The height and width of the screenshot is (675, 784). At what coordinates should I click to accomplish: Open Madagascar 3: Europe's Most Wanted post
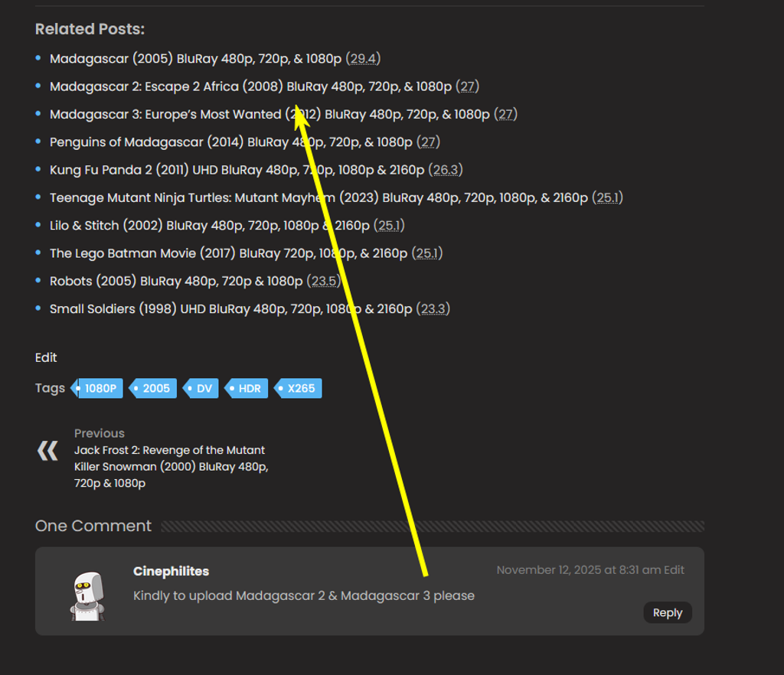point(269,115)
